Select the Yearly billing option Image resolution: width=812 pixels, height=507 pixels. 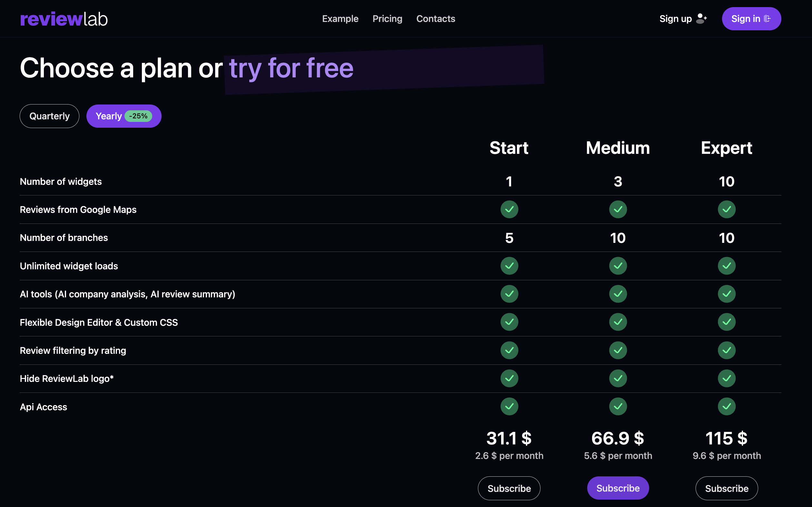(109, 116)
